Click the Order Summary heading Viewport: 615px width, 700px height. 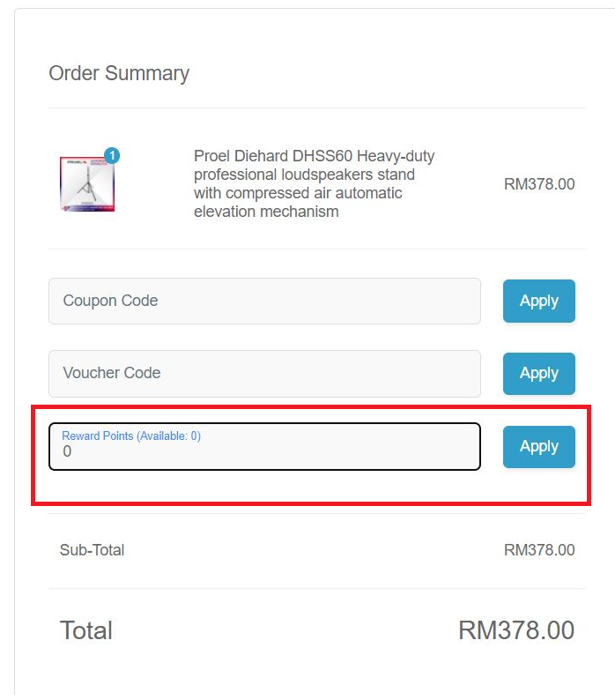pos(119,73)
